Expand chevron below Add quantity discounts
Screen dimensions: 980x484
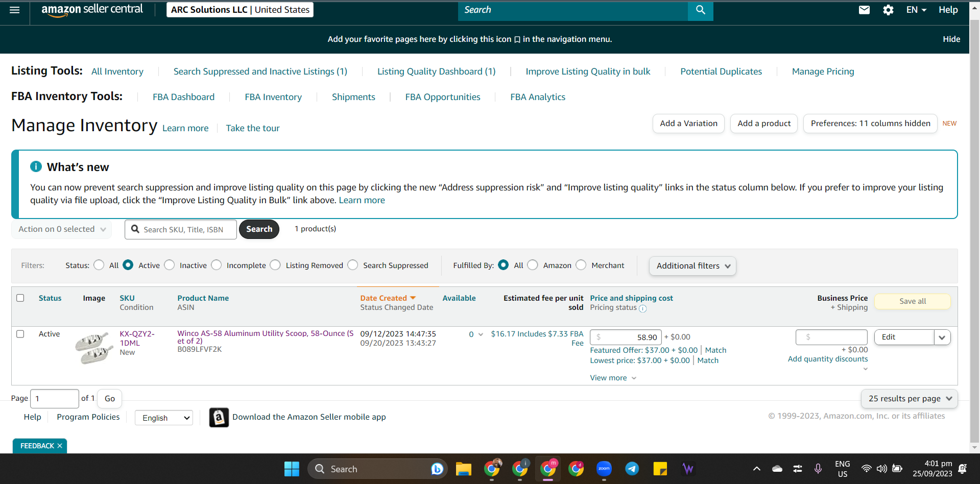pyautogui.click(x=865, y=369)
